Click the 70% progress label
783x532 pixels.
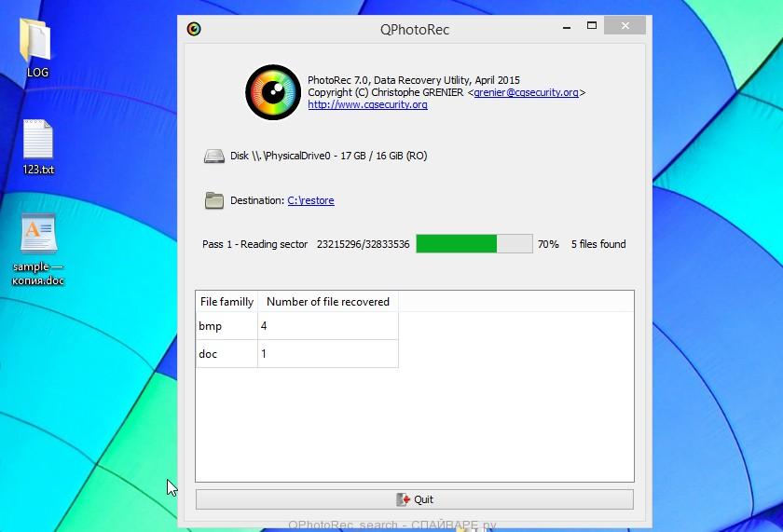coord(548,244)
